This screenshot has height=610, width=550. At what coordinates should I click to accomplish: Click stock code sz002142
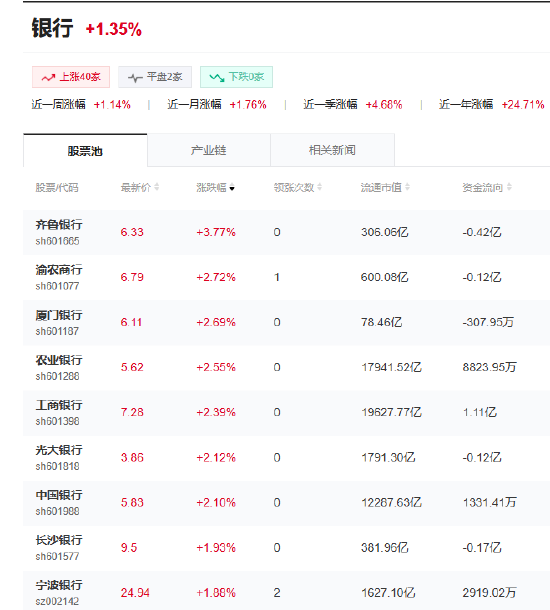[58, 601]
